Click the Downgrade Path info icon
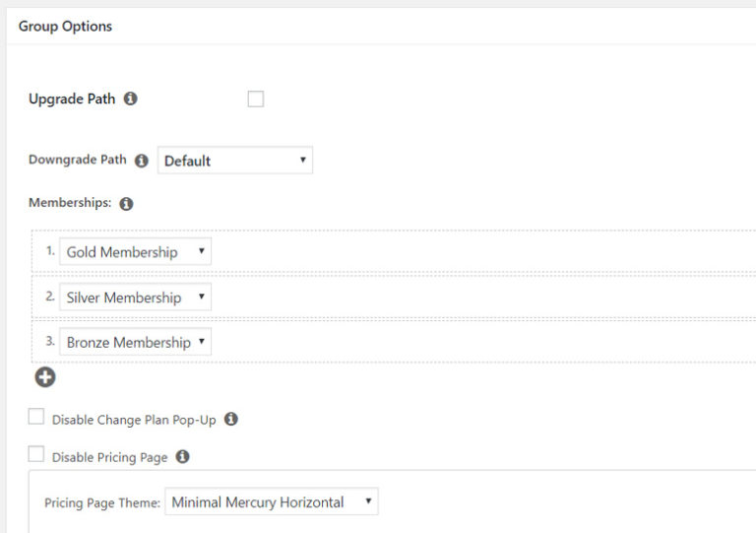 tap(141, 161)
